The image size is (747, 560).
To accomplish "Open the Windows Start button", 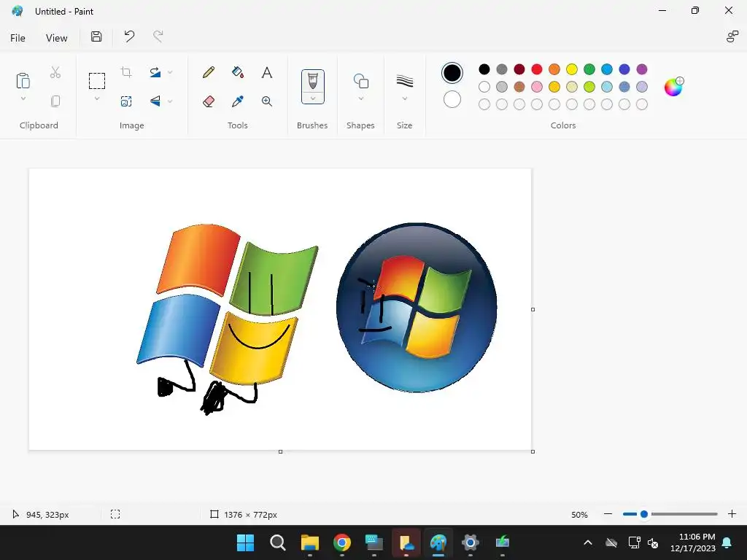I will coord(246,542).
